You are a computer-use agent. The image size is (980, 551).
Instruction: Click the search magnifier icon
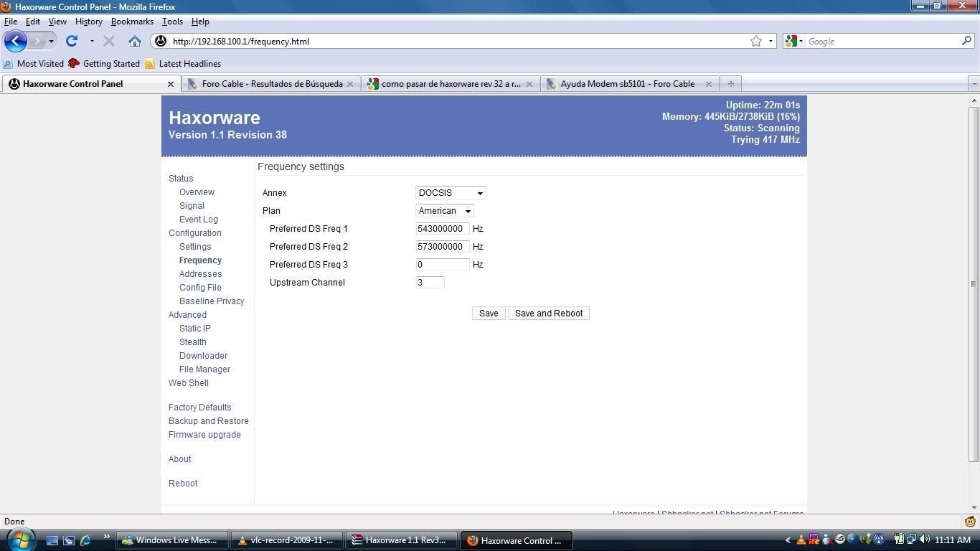tap(966, 41)
